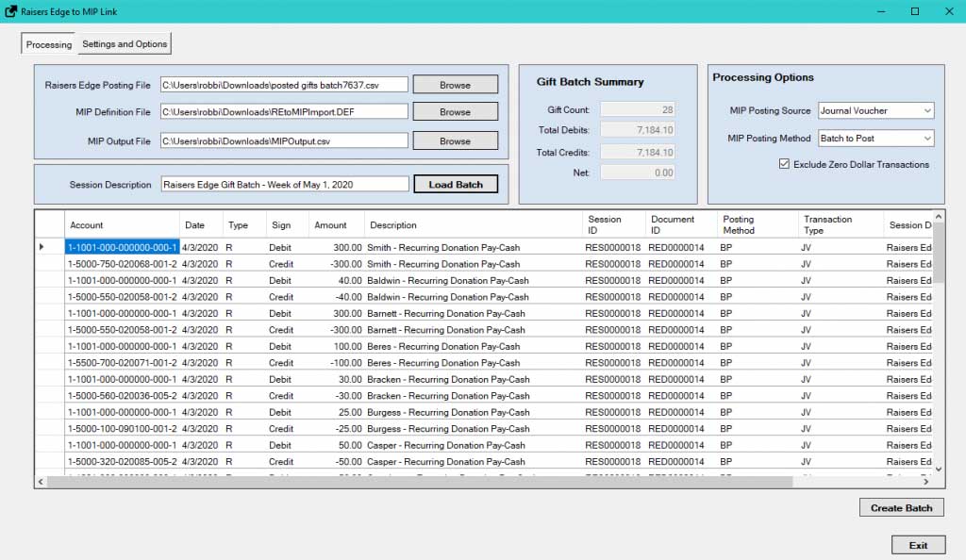
Task: Click the Net value field
Action: tap(638, 173)
